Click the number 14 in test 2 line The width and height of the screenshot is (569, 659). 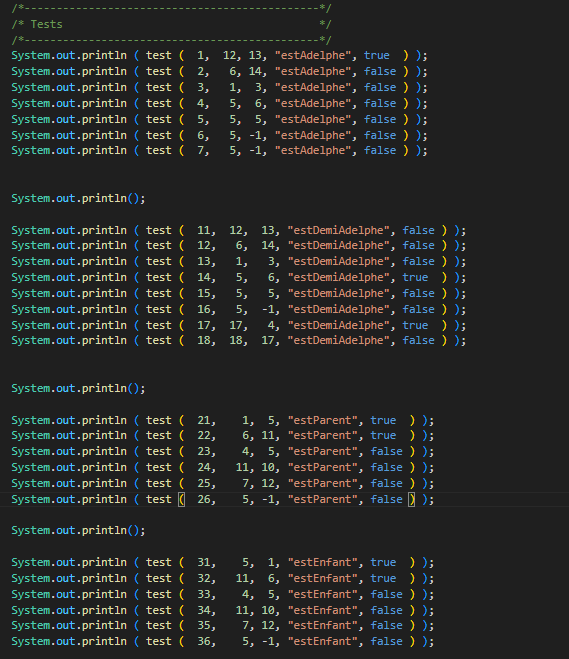[255, 71]
